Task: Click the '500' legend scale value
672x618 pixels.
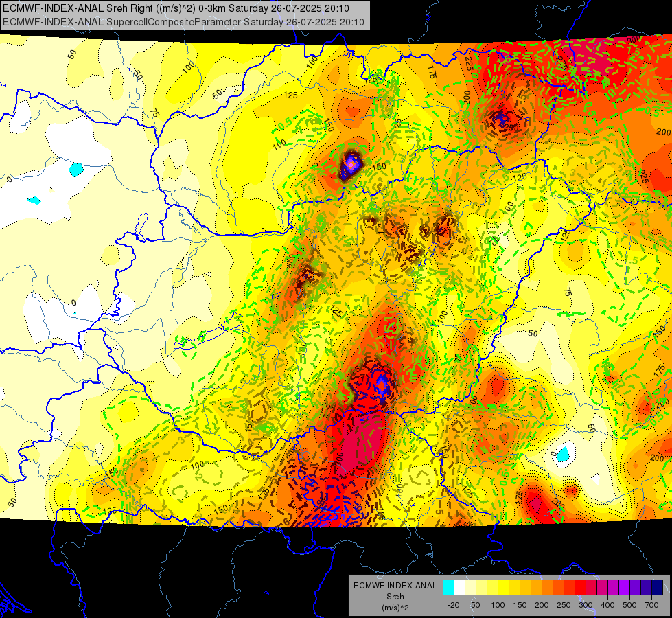Action: coord(629,605)
